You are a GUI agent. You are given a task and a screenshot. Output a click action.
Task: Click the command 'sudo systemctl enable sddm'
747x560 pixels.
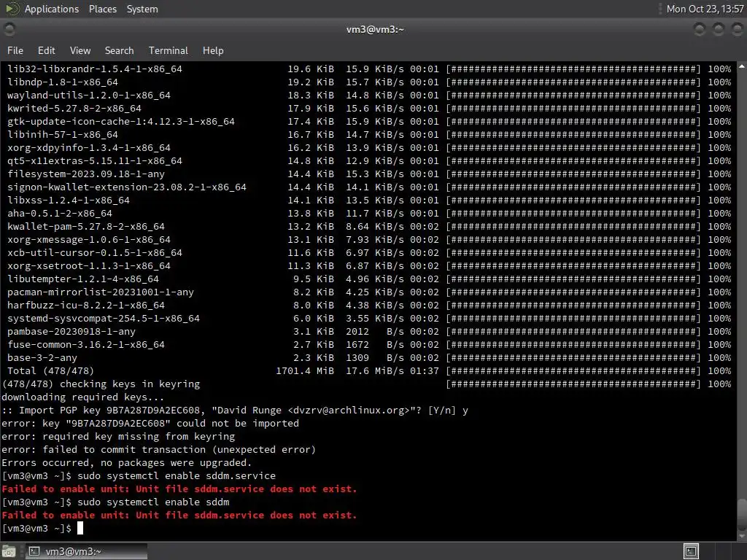pyautogui.click(x=153, y=502)
